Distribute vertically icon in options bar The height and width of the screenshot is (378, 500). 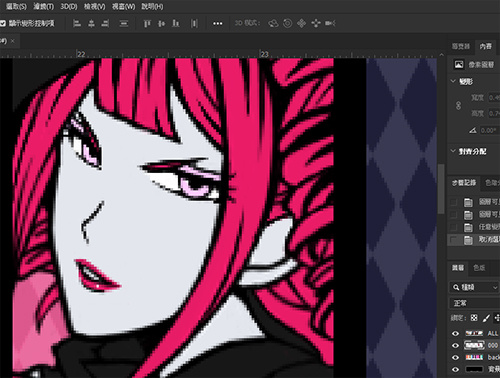[124, 23]
